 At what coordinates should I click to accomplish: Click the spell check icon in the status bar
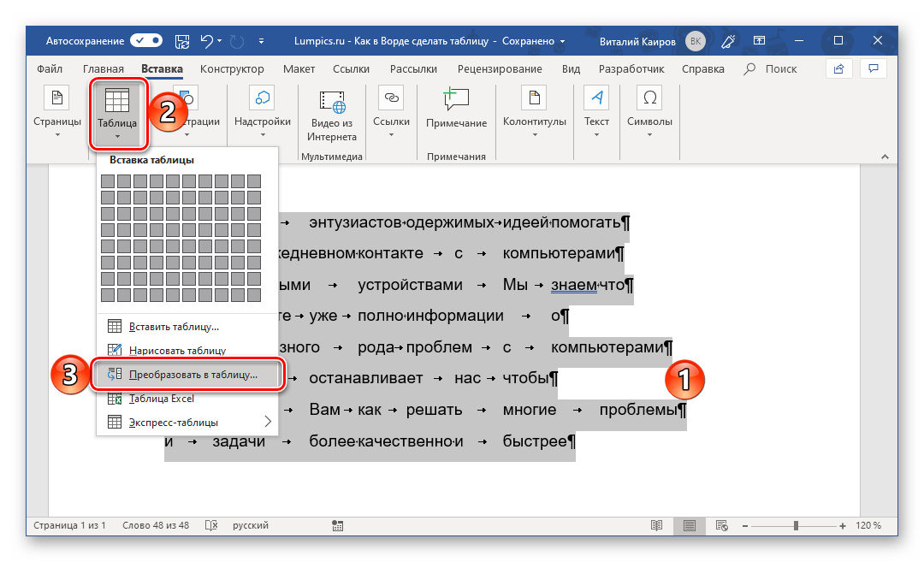pos(211,525)
